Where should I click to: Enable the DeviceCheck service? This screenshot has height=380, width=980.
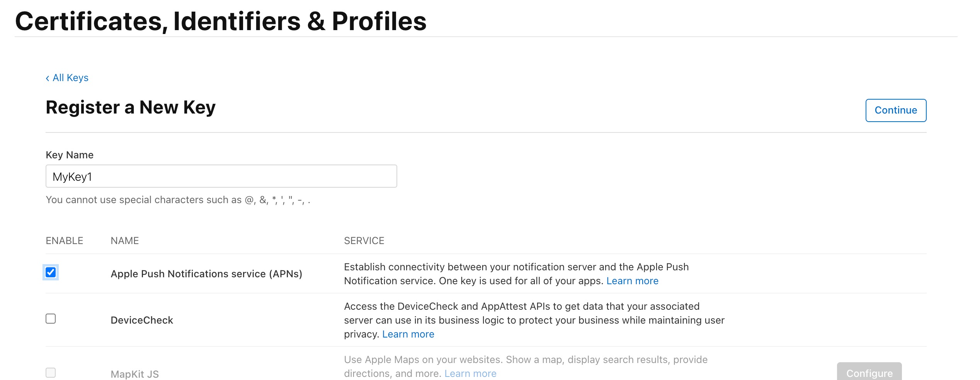coord(51,319)
